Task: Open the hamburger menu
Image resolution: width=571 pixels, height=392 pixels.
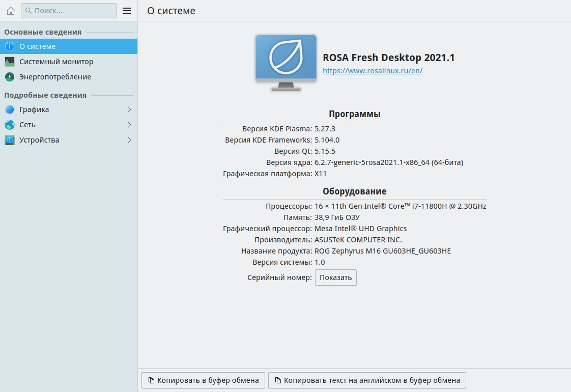Action: [x=127, y=11]
